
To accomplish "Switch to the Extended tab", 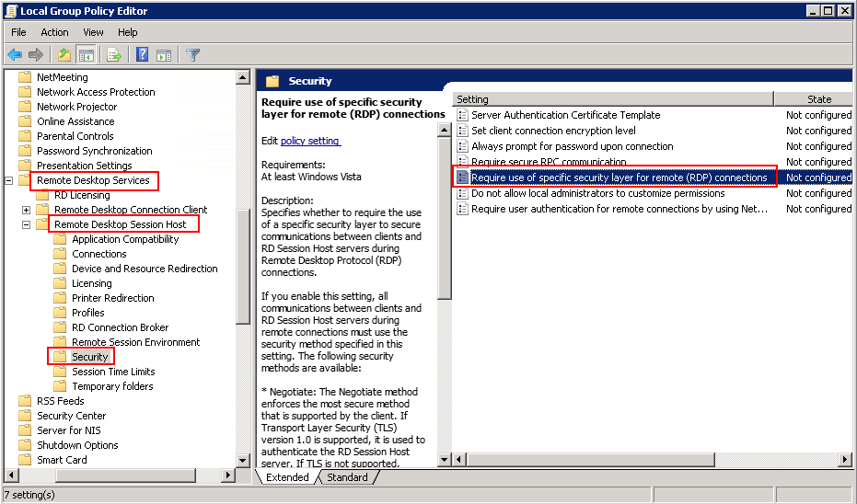I will tap(287, 477).
